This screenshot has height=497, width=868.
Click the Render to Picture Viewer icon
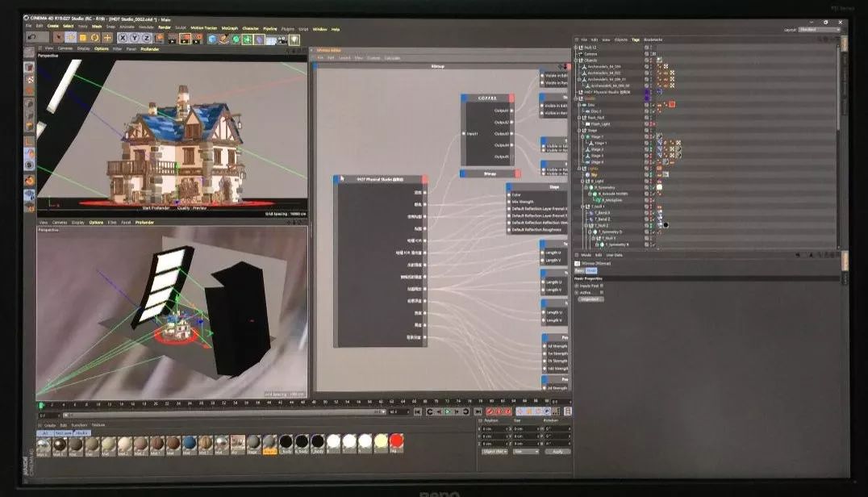[x=185, y=38]
